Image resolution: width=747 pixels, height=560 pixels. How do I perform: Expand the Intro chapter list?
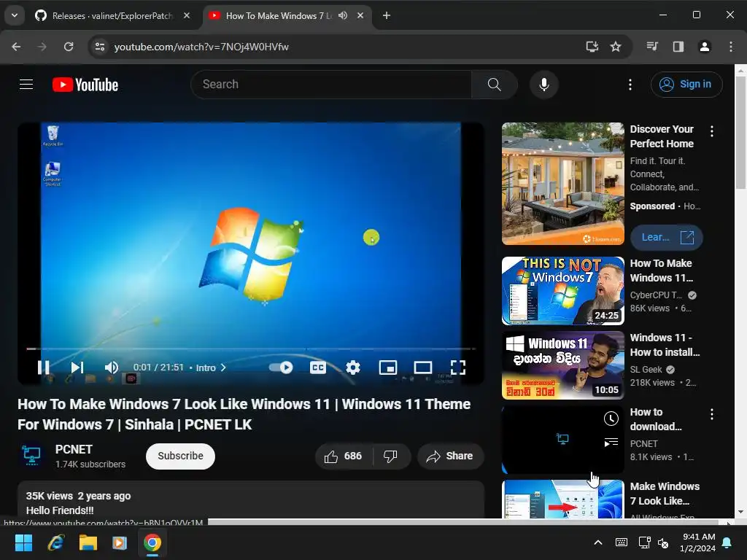(x=211, y=367)
